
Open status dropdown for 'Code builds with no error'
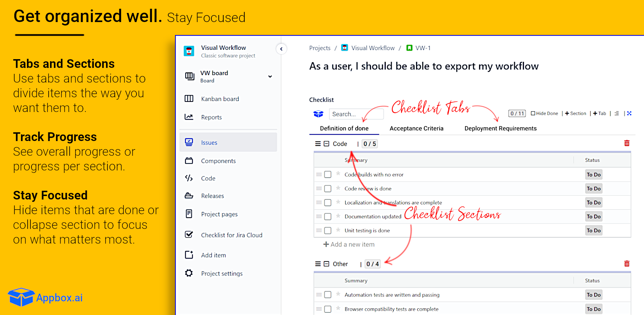(594, 175)
